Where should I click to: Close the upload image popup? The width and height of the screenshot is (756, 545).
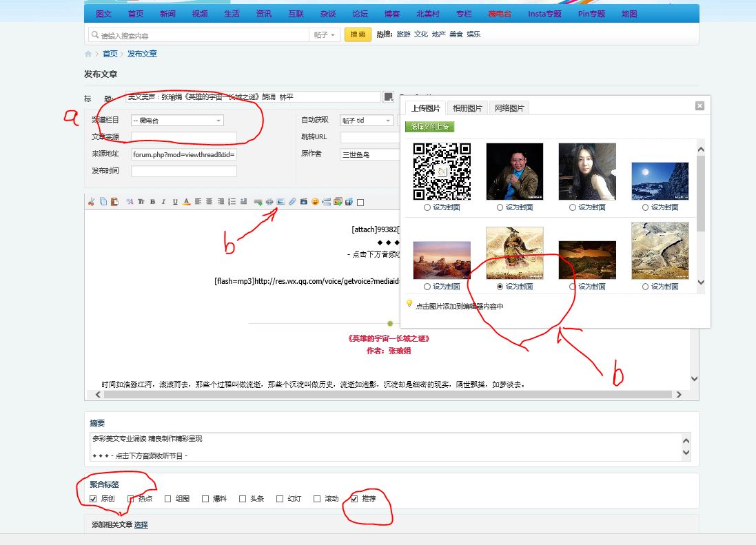pyautogui.click(x=699, y=106)
